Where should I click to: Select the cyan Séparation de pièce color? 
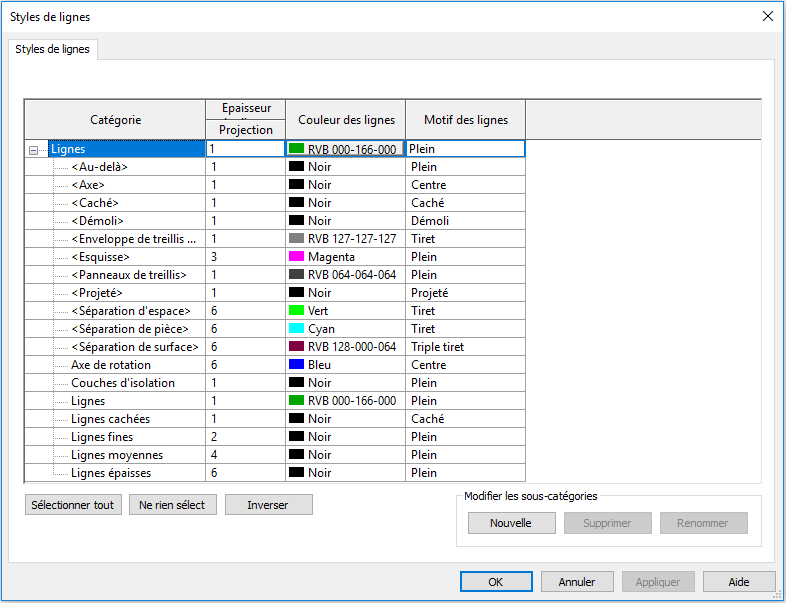pyautogui.click(x=296, y=329)
